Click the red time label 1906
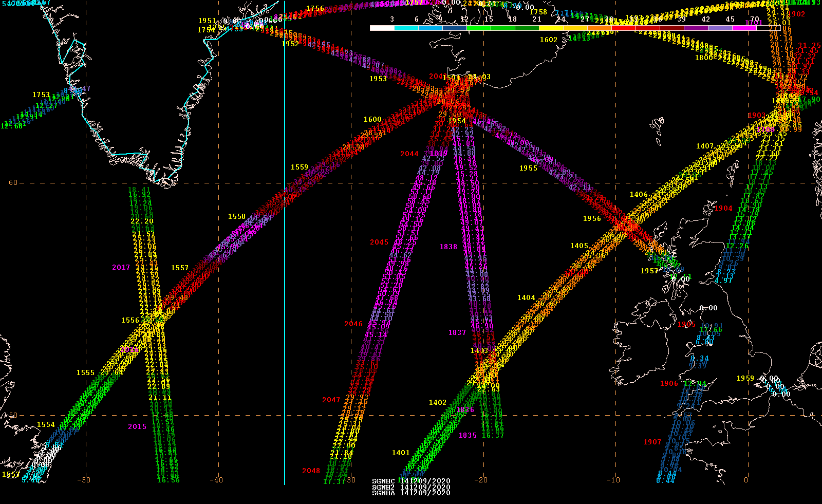The image size is (822, 504). coord(669,383)
